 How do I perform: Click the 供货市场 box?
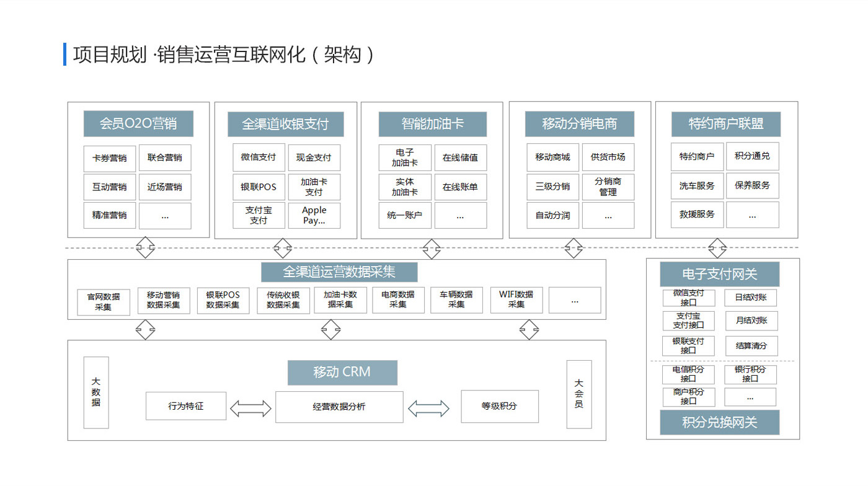point(608,157)
